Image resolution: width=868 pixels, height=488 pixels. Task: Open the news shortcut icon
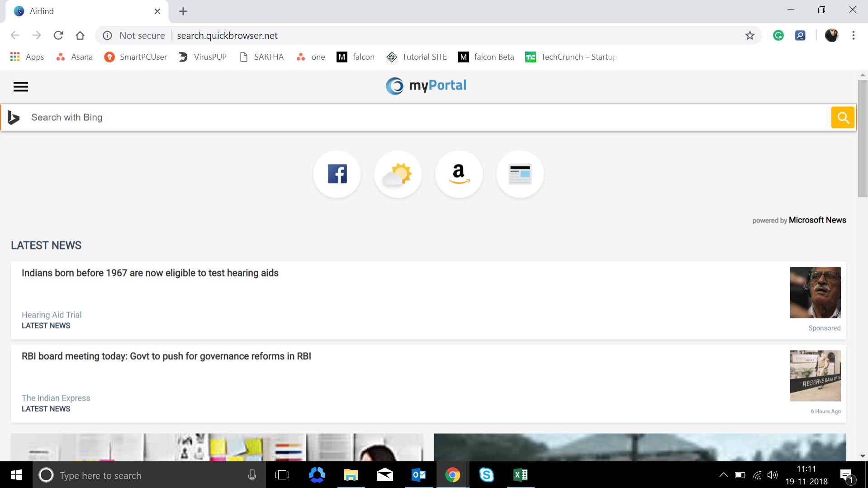[x=520, y=174]
